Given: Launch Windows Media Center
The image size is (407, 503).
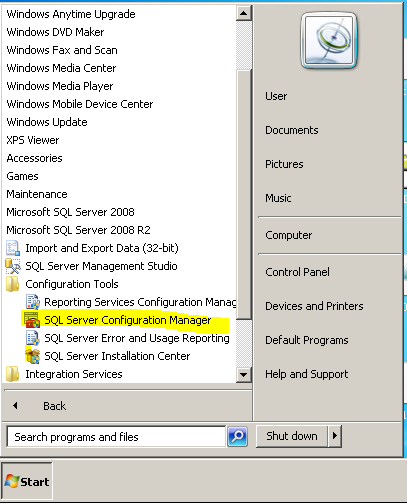Looking at the screenshot, I should pos(61,68).
